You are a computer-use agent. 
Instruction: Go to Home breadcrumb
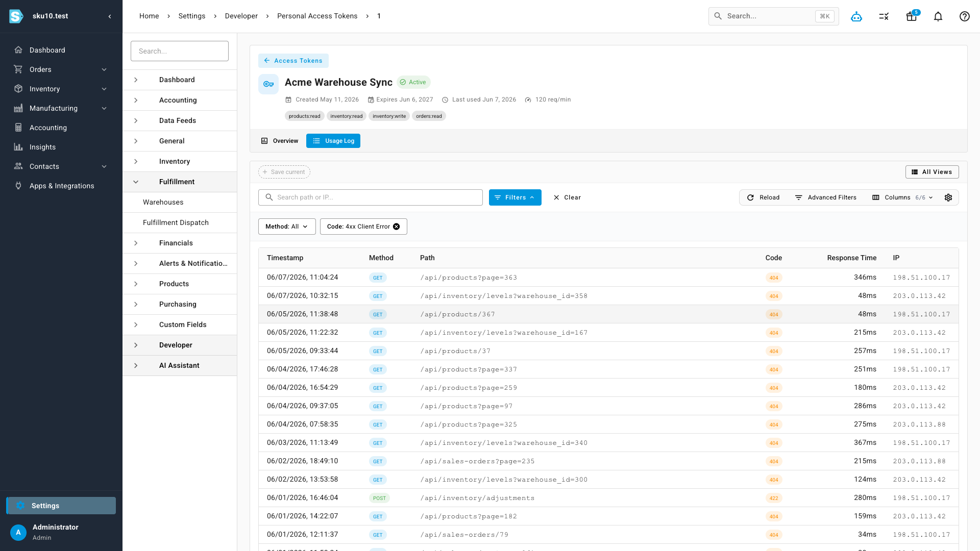click(x=149, y=16)
